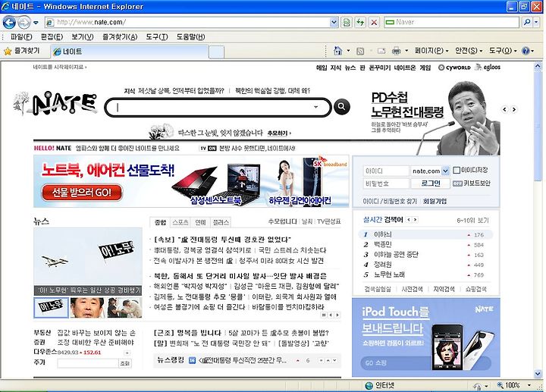Click the browser Back arrow button
This screenshot has height=392, width=546.
tap(9, 23)
